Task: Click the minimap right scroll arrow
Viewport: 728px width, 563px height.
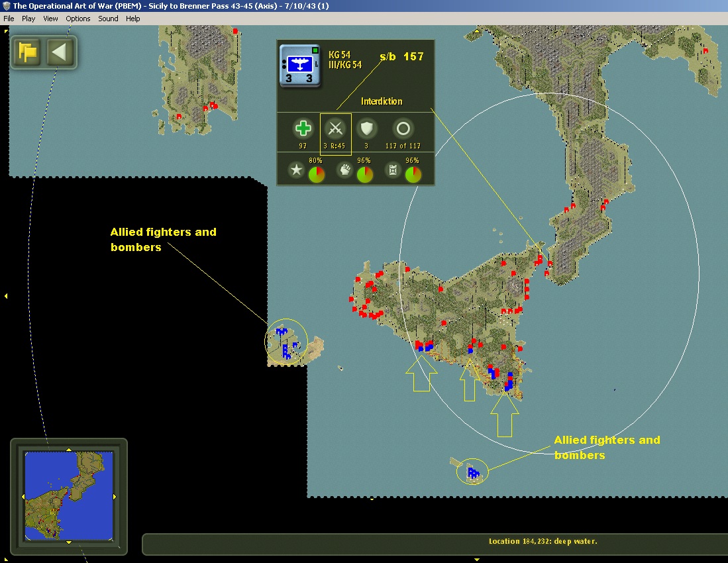Action: click(x=115, y=497)
